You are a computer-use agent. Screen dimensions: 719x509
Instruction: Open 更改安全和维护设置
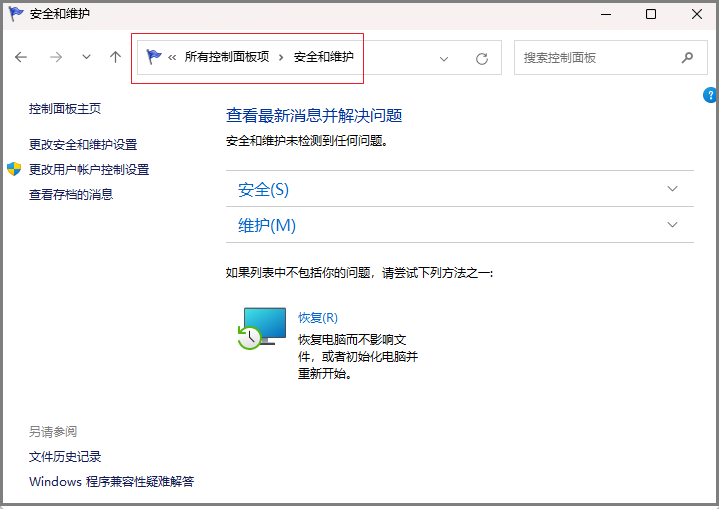click(x=83, y=144)
